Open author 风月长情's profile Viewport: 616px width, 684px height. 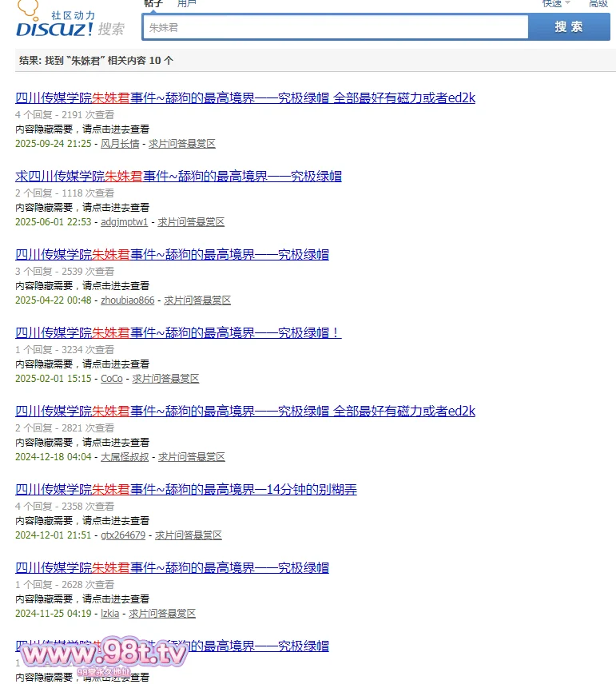(120, 144)
